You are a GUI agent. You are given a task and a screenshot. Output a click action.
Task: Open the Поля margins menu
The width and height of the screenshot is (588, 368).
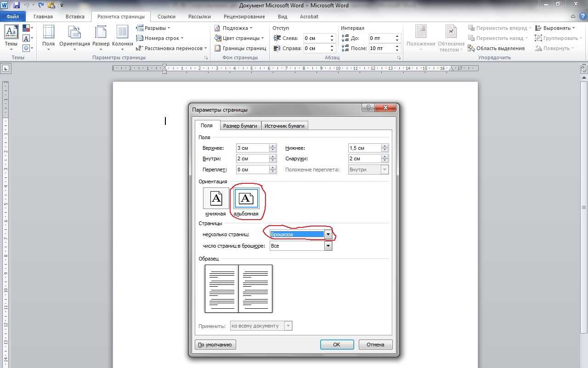pos(48,39)
